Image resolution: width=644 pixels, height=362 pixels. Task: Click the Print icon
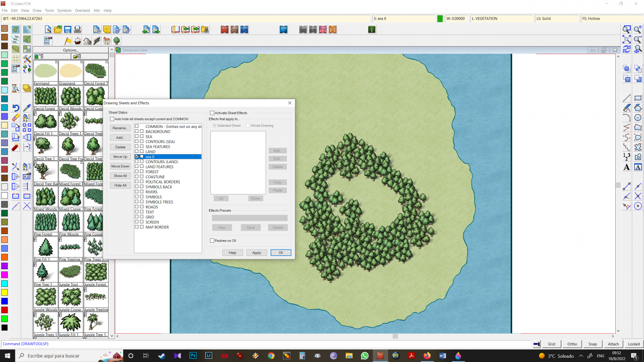[78, 30]
